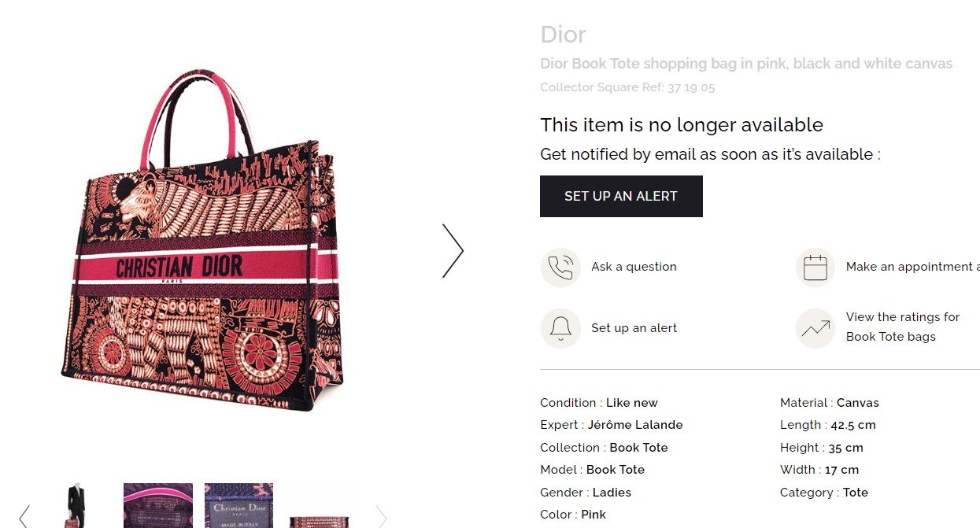Open the Ask a question link
This screenshot has width=980, height=528.
click(634, 267)
